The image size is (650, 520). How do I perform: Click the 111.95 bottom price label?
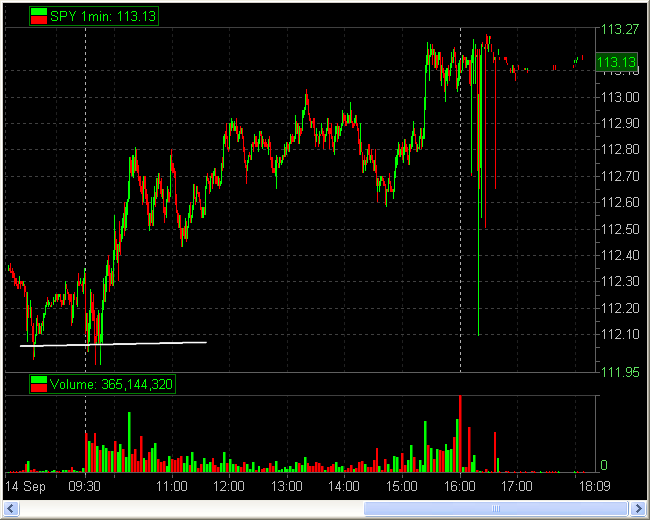point(620,372)
